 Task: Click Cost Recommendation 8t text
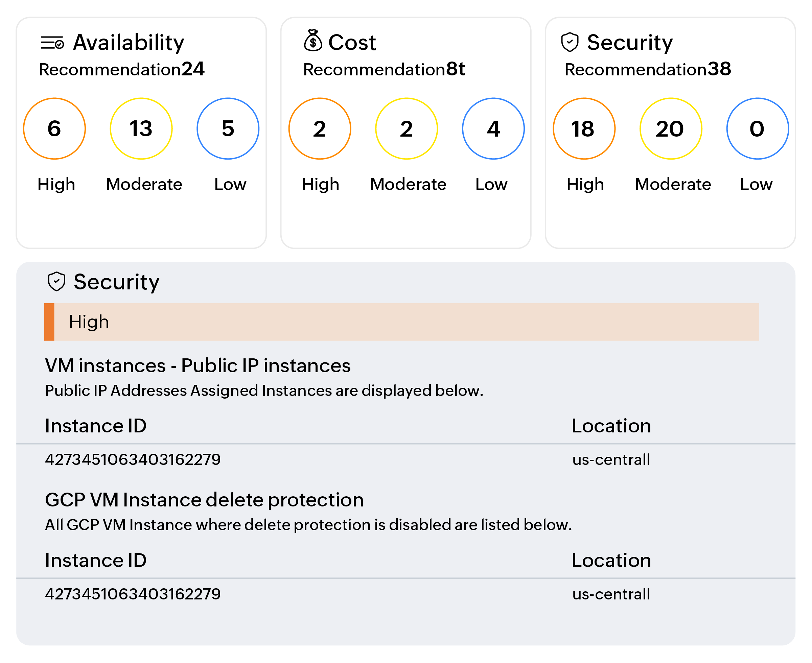pyautogui.click(x=384, y=69)
